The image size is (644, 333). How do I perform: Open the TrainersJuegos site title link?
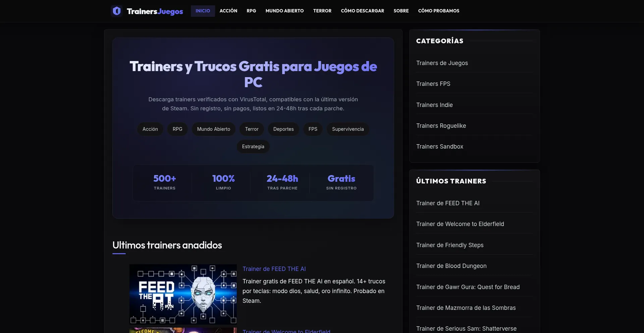coord(155,11)
